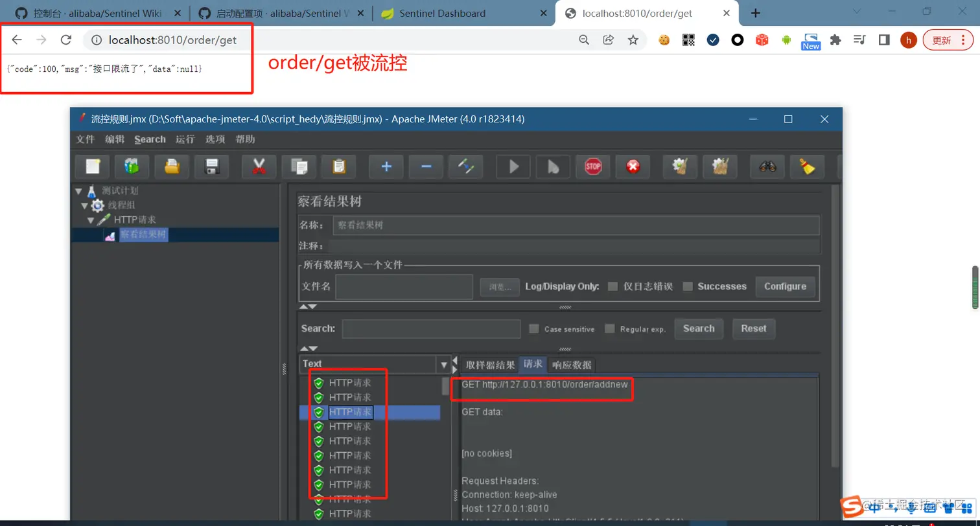Toggle the Successes checkbox
The height and width of the screenshot is (526, 980).
click(x=688, y=286)
